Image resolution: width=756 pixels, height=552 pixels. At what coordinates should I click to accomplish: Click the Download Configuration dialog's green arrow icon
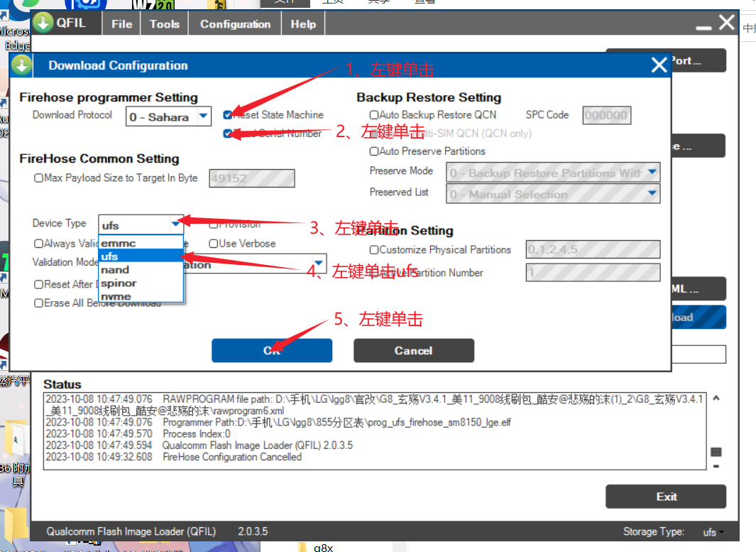22,65
